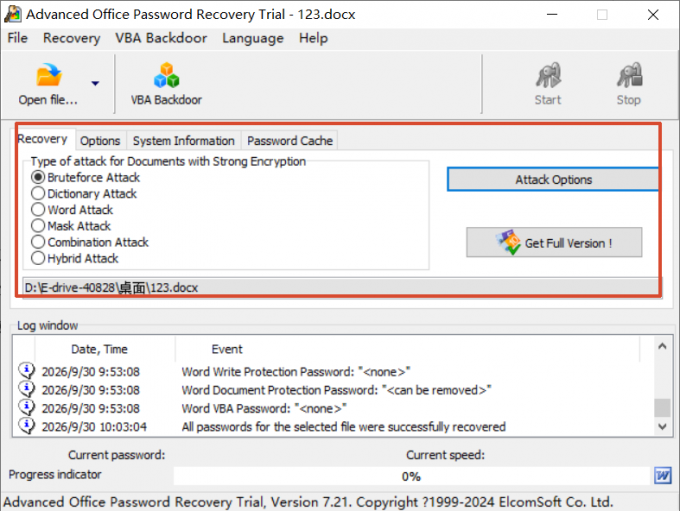Switch to the Options tab
Screen dimensions: 680x511
(x=100, y=141)
